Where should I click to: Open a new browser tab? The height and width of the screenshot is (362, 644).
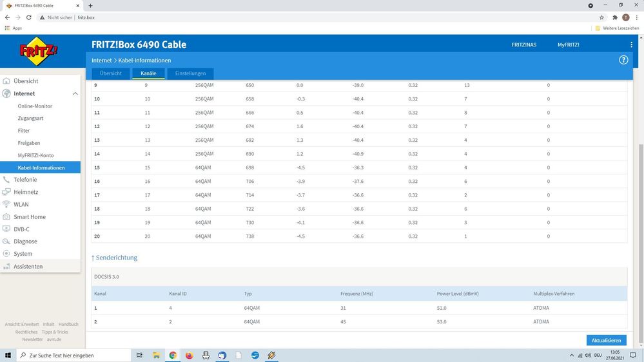[x=90, y=6]
